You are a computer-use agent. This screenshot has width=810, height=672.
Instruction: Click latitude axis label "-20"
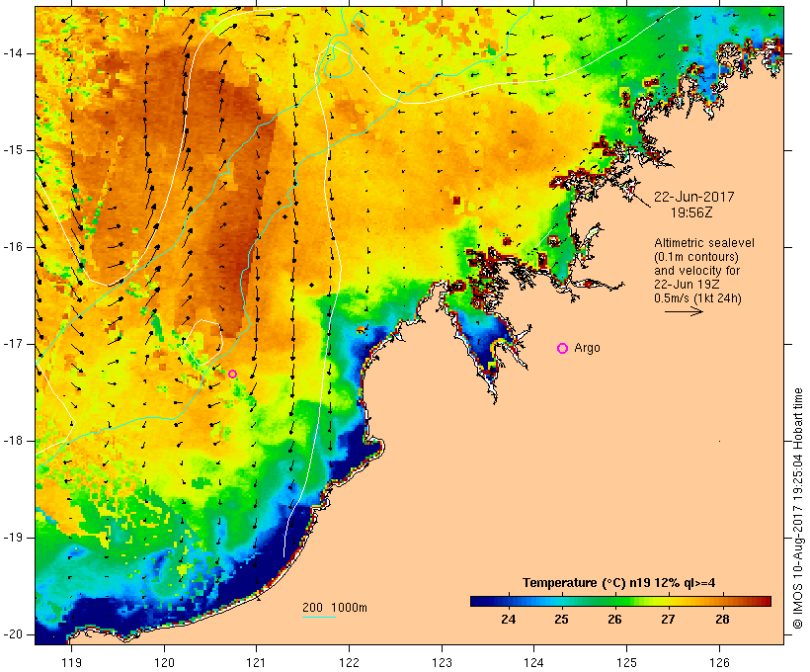13,634
